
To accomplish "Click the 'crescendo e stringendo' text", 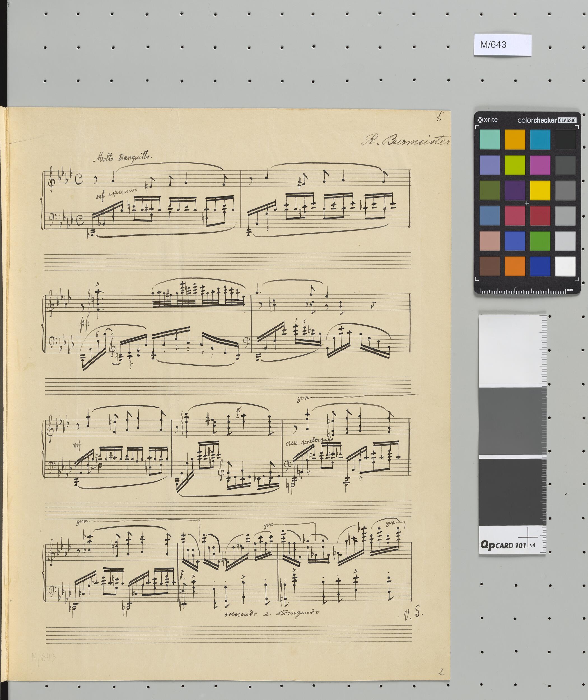I will point(272,613).
